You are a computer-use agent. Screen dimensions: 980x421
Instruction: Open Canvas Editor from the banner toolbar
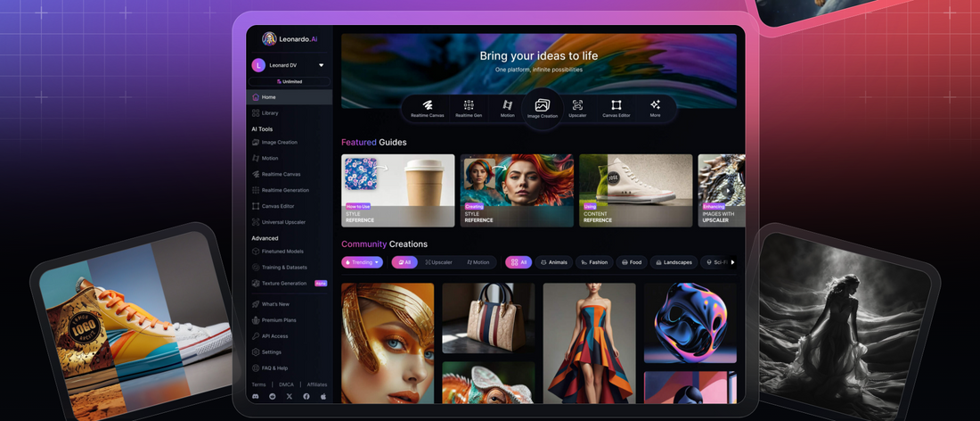click(x=616, y=108)
